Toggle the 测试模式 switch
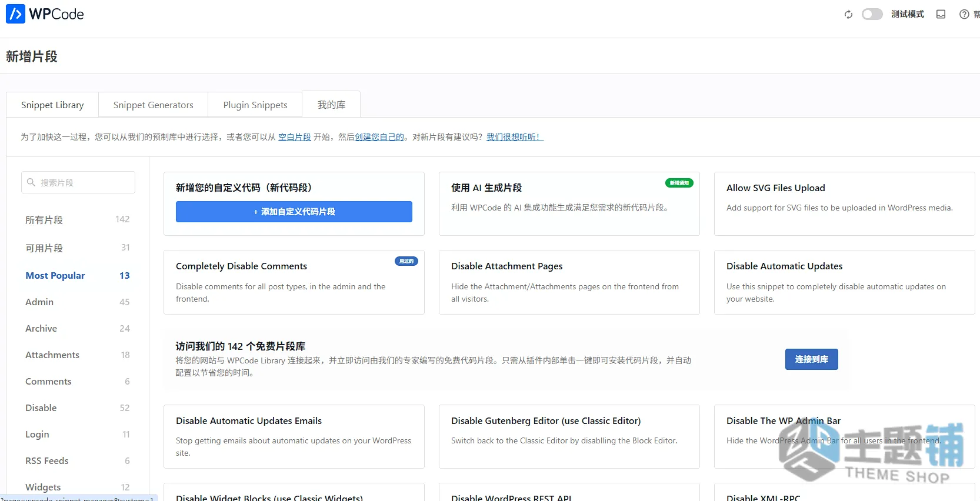Screen dimensions: 980x501 pos(872,14)
